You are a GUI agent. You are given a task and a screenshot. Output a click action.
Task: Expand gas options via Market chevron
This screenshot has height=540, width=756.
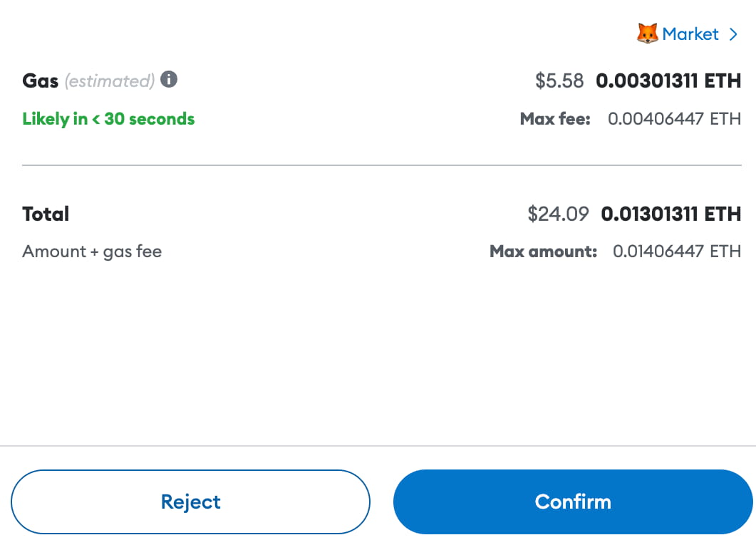[734, 33]
